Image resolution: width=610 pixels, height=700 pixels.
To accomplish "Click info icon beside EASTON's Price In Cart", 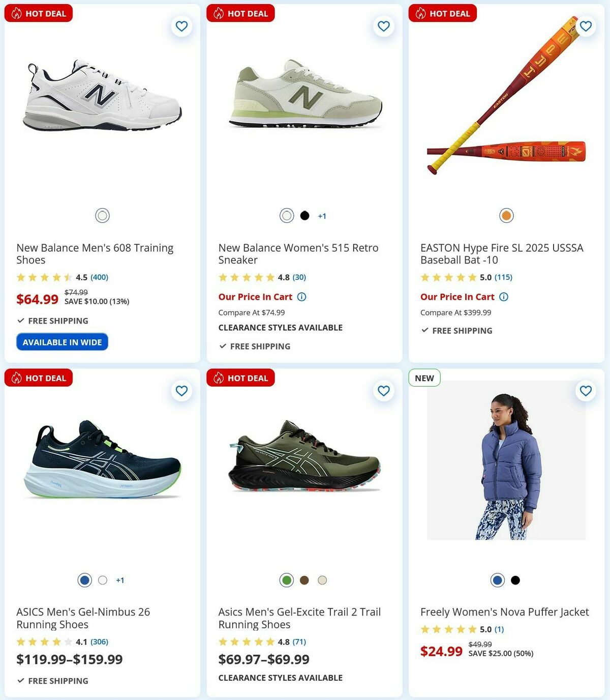I will 504,297.
